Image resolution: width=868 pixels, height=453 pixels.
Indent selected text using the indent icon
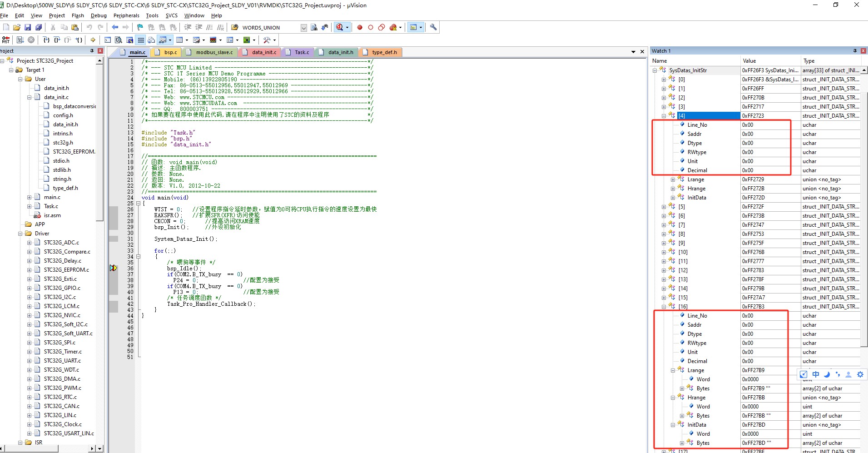click(188, 27)
